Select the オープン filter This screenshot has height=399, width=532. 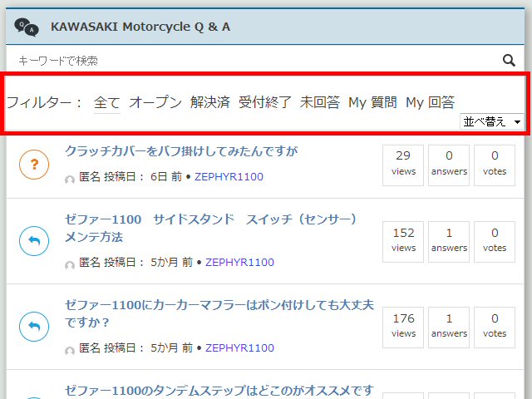tap(155, 102)
